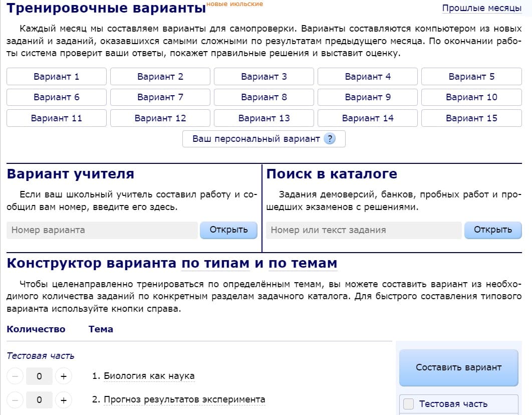Expand topic Прогноз результатов эксперимента
Screen dimensions: 532x415
(x=184, y=399)
